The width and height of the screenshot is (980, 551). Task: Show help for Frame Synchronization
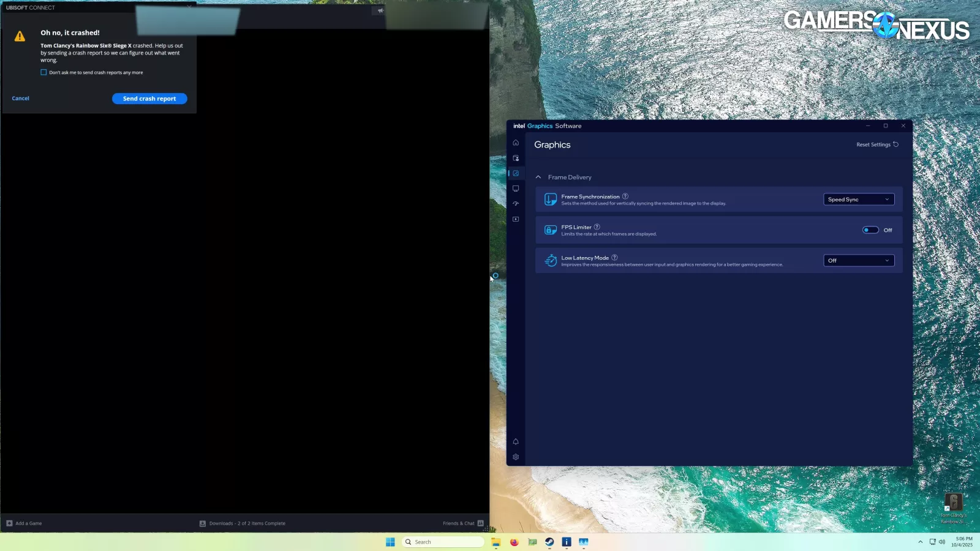tap(625, 197)
